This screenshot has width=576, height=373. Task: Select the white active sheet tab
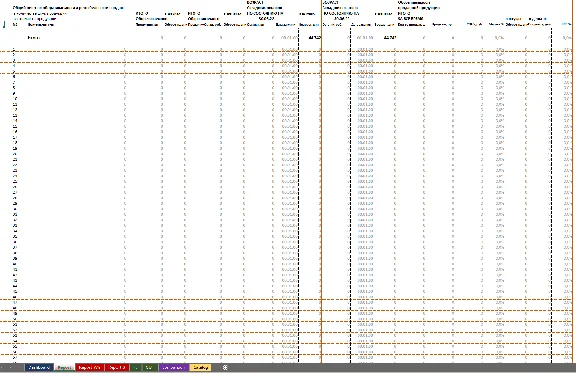[x=65, y=367]
